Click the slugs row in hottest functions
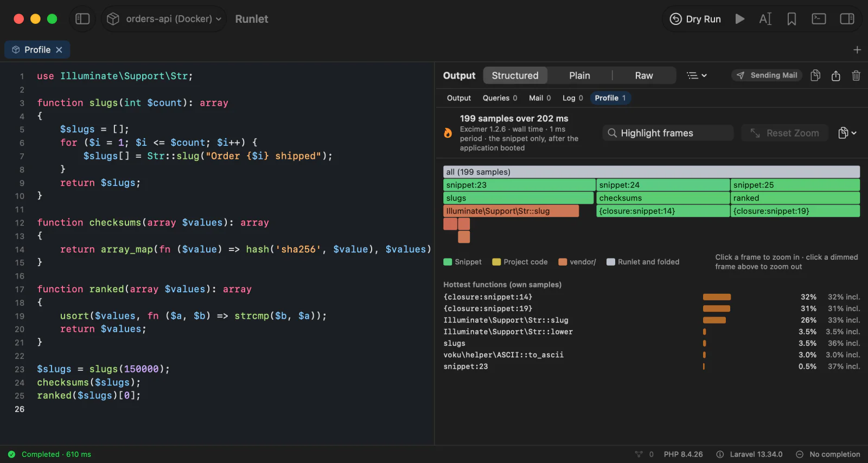 coord(652,343)
